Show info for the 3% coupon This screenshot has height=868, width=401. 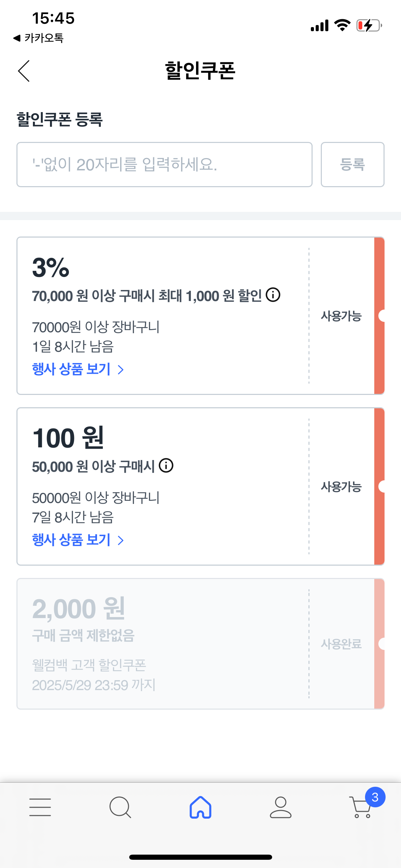(x=273, y=295)
